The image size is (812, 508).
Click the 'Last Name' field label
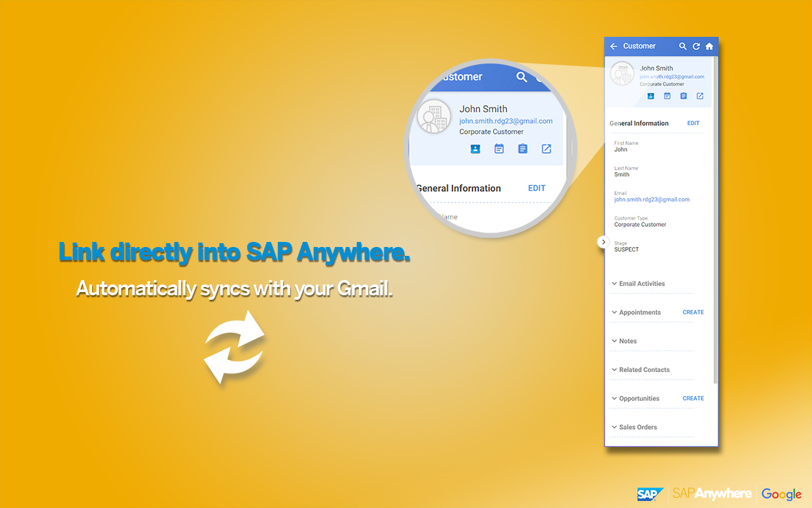pos(626,168)
